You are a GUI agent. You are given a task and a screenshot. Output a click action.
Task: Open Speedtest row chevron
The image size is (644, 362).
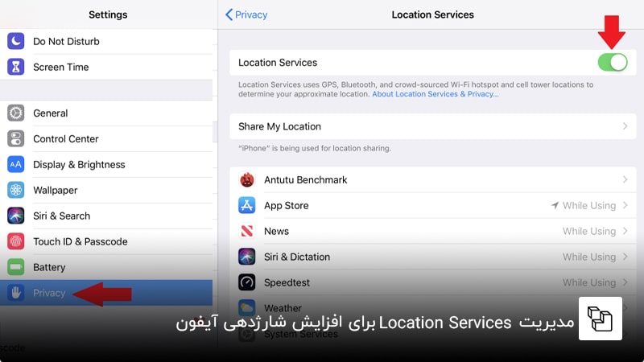point(625,282)
